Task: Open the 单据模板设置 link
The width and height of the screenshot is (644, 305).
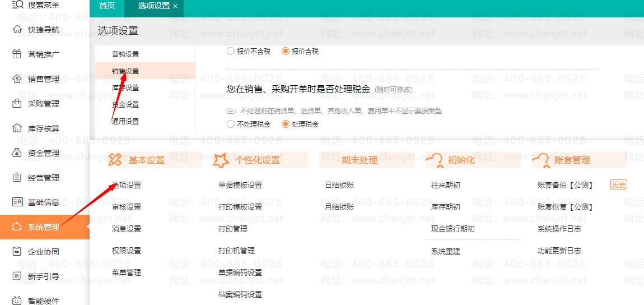Action: [240, 185]
